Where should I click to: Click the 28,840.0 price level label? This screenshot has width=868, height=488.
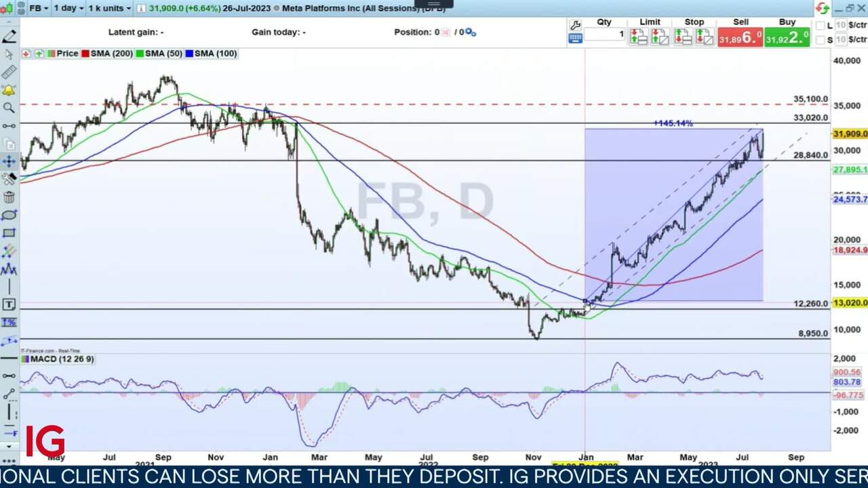pos(810,155)
